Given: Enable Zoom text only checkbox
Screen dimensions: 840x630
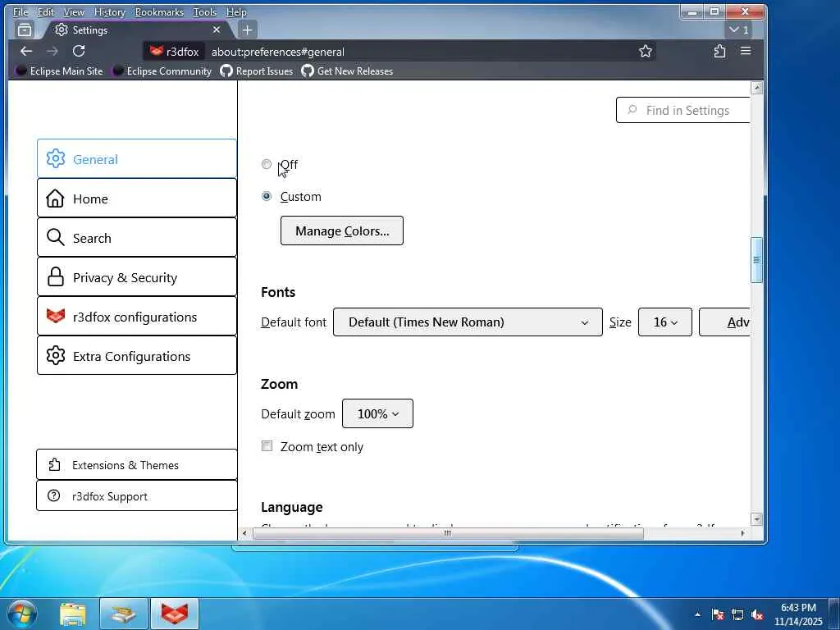Looking at the screenshot, I should (267, 445).
